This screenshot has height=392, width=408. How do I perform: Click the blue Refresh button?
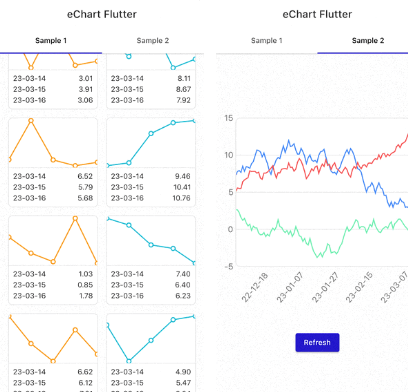coord(317,342)
